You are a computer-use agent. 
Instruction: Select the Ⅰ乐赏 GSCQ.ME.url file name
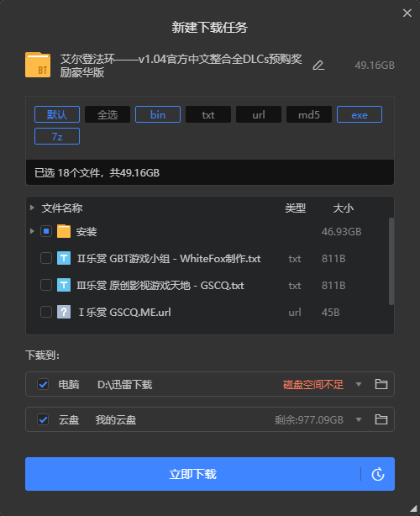pyautogui.click(x=124, y=313)
